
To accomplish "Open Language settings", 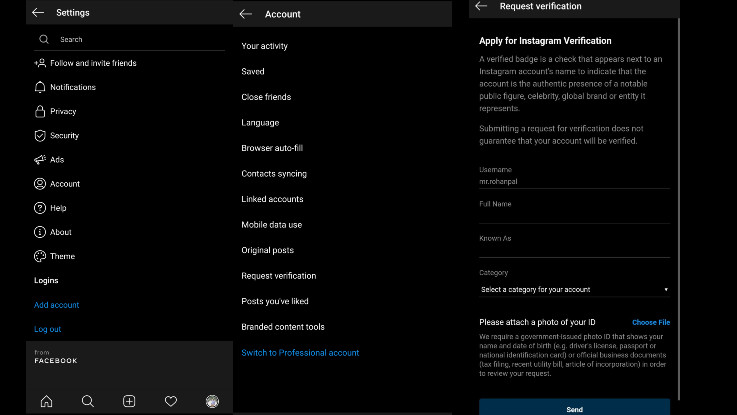I will pos(260,123).
